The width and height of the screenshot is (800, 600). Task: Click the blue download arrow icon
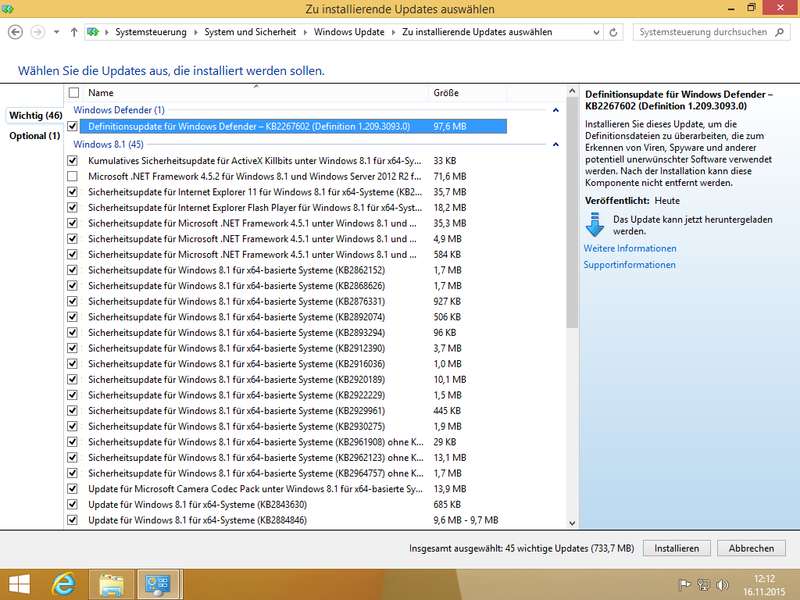595,225
